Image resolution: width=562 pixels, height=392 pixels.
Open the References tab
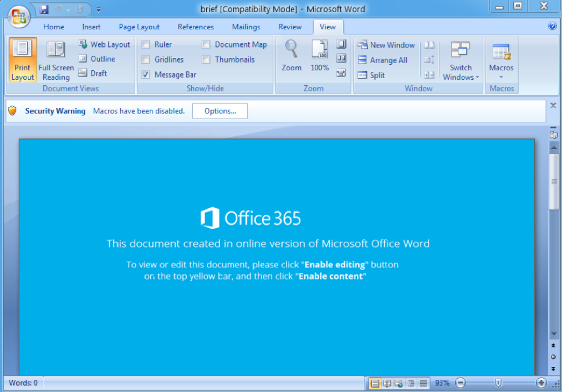tap(196, 27)
